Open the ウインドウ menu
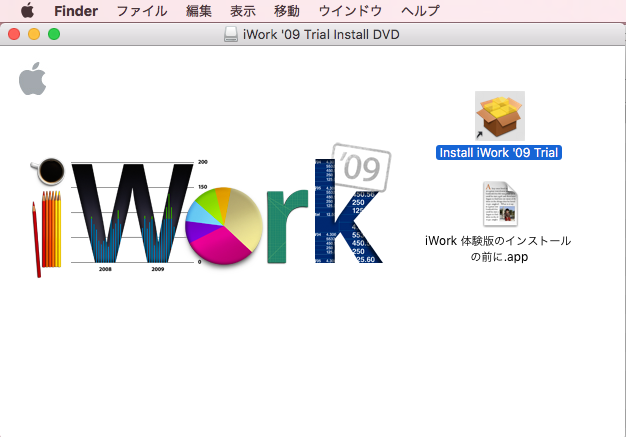 (350, 11)
